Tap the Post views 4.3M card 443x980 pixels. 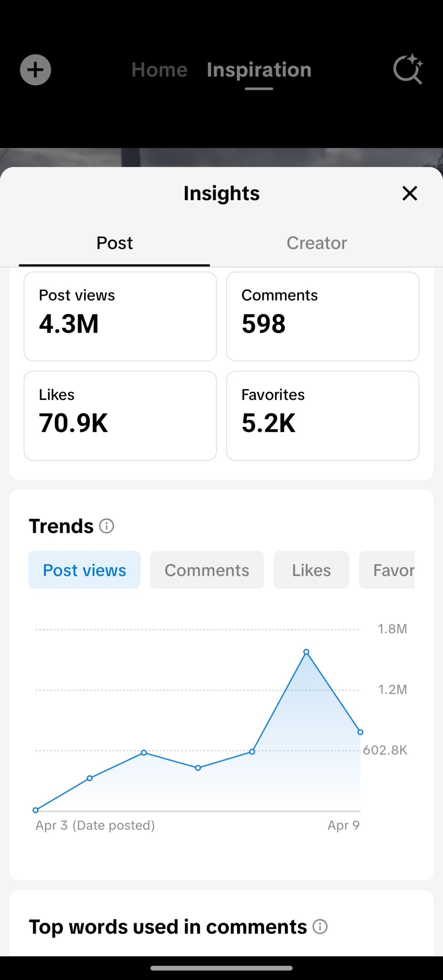[x=120, y=316]
